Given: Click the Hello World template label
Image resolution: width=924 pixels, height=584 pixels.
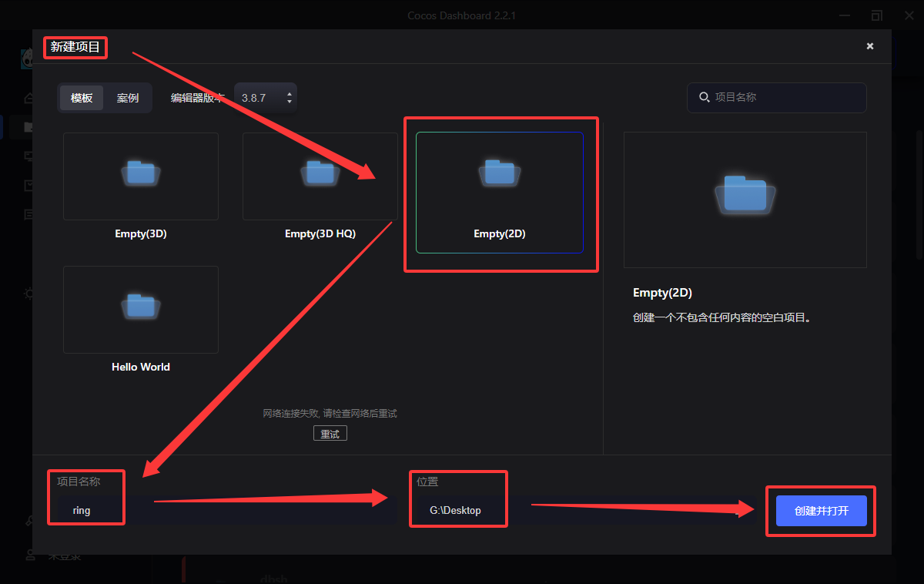Looking at the screenshot, I should pos(141,367).
